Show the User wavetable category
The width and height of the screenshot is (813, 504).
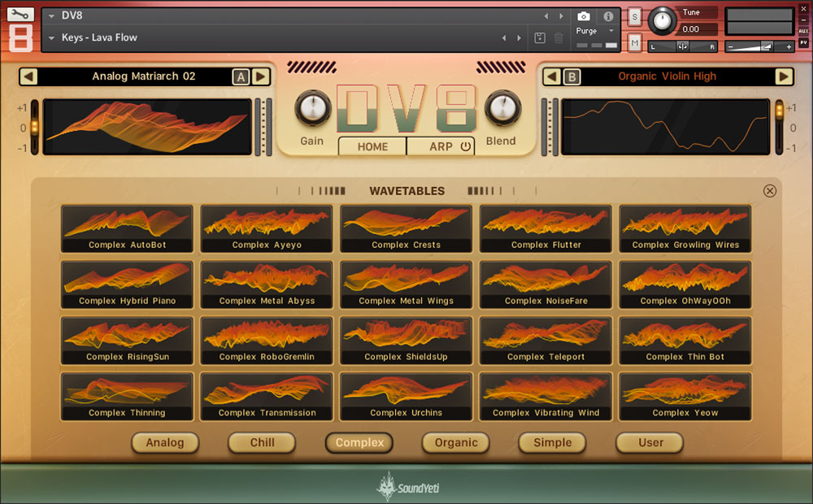(x=650, y=443)
